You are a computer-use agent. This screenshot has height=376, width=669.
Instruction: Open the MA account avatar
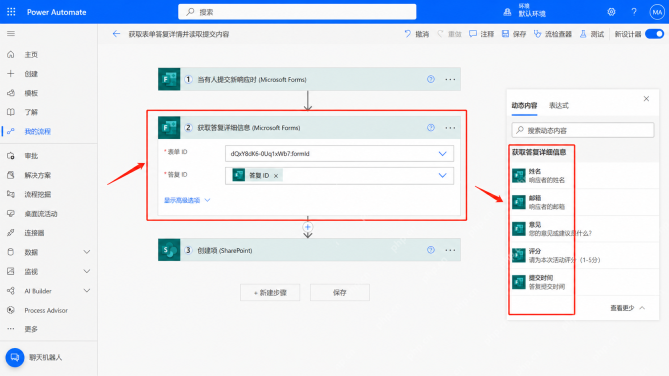(657, 12)
